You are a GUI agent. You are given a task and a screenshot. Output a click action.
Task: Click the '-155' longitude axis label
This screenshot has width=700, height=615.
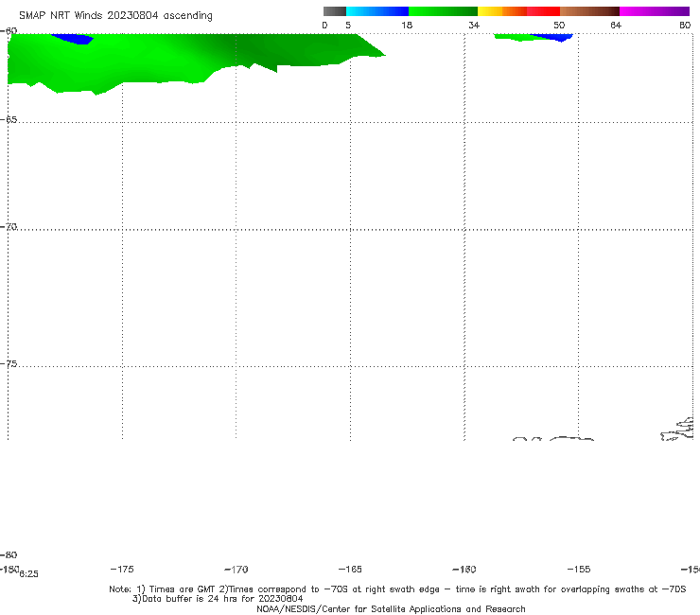pos(579,569)
